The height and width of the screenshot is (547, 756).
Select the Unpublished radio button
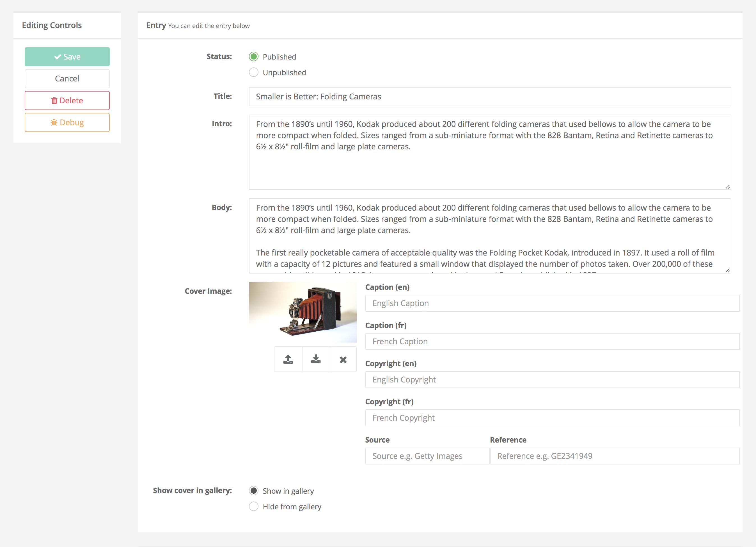254,72
